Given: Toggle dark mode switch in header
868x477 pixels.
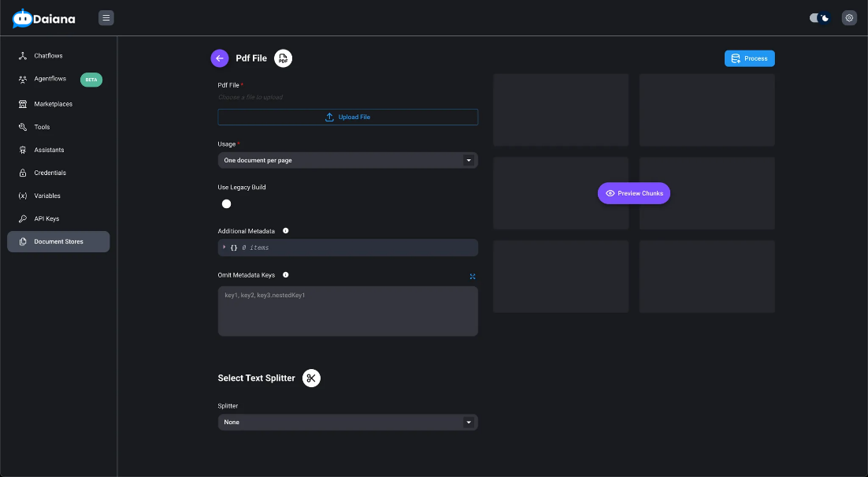Looking at the screenshot, I should click(820, 17).
